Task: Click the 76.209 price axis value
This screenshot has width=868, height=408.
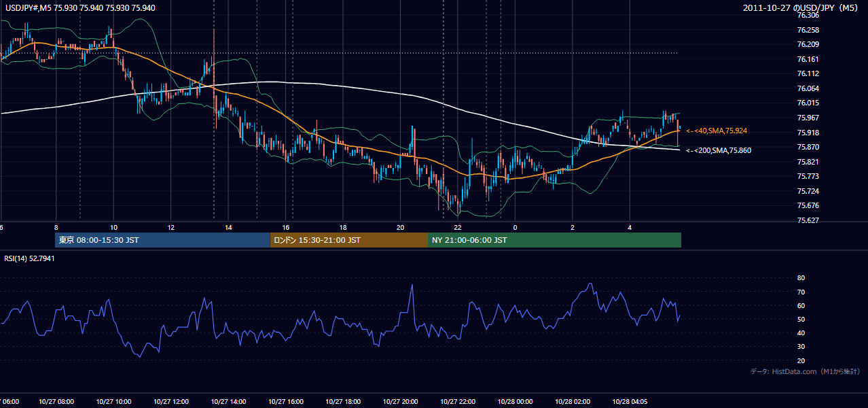Action: pyautogui.click(x=808, y=44)
